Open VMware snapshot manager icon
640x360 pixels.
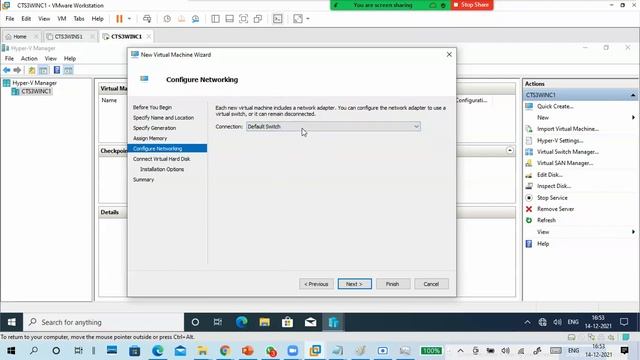[196, 19]
